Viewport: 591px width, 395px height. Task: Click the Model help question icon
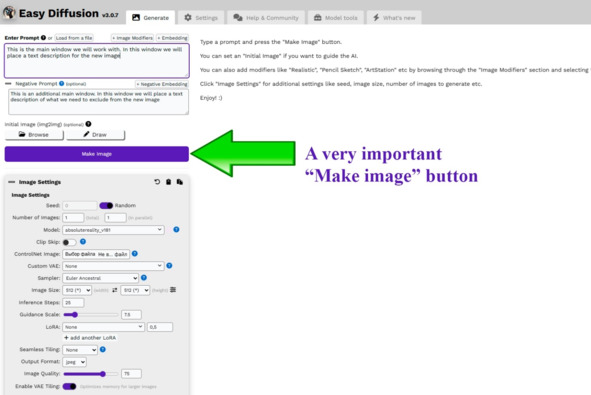pos(176,230)
